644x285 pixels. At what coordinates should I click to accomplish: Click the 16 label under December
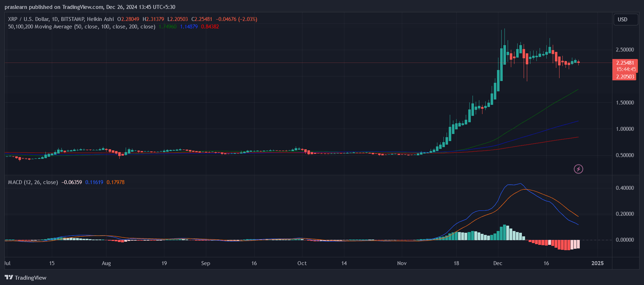[x=546, y=263]
